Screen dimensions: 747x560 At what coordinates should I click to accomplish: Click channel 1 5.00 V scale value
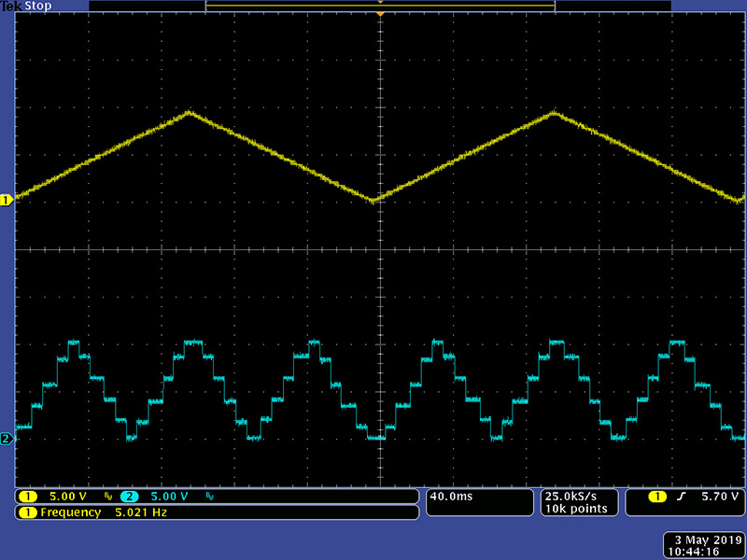pyautogui.click(x=68, y=497)
